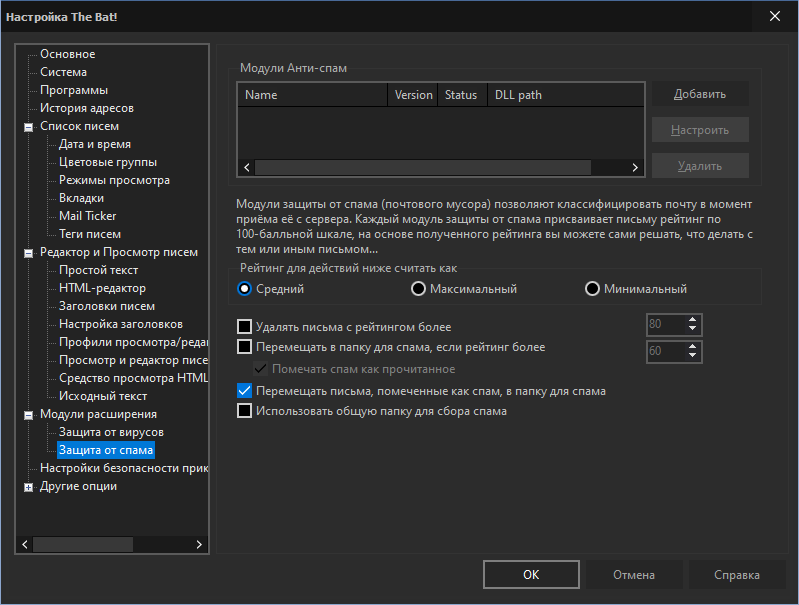Screen dimensions: 799x605
Task: Click the Отмена button
Action: [x=634, y=574]
